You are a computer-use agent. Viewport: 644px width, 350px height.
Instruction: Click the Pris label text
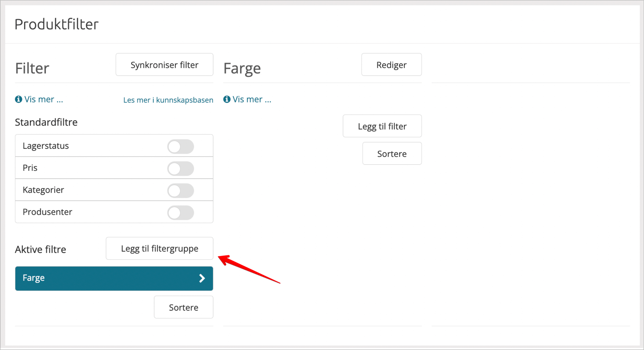coord(30,168)
